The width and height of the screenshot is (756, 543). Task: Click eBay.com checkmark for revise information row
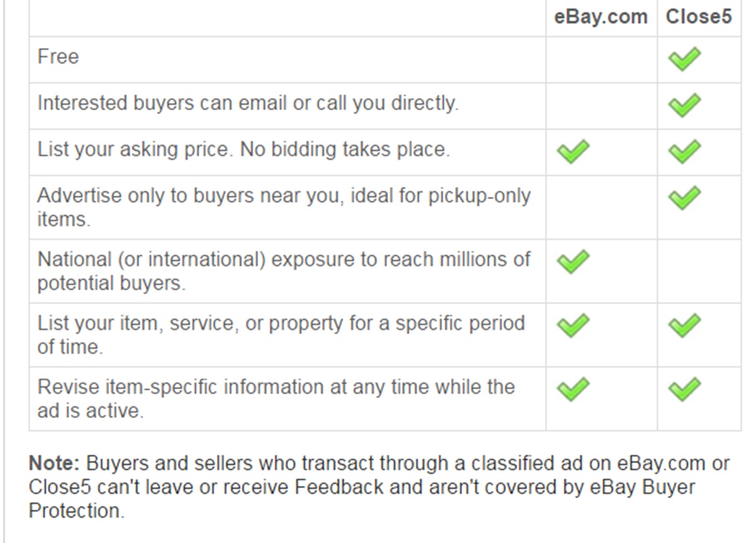(573, 389)
